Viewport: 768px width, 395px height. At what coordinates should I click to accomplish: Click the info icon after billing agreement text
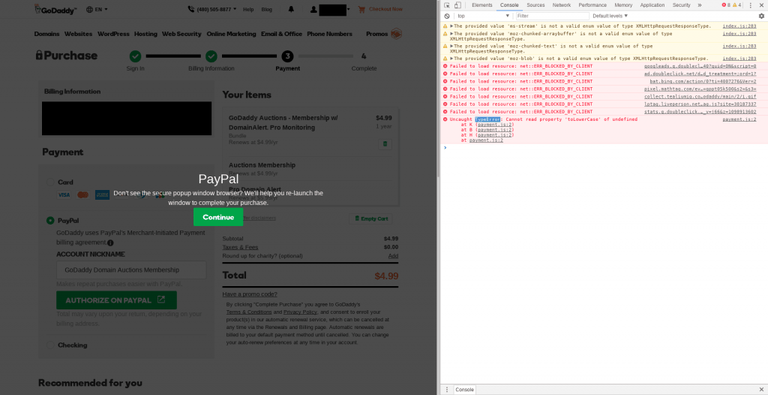tap(111, 243)
